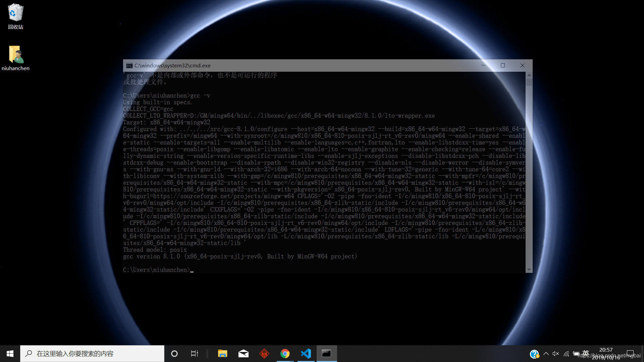
Task: Click the 'COLLECT_GCC=gcc' output line
Action: 148,109
